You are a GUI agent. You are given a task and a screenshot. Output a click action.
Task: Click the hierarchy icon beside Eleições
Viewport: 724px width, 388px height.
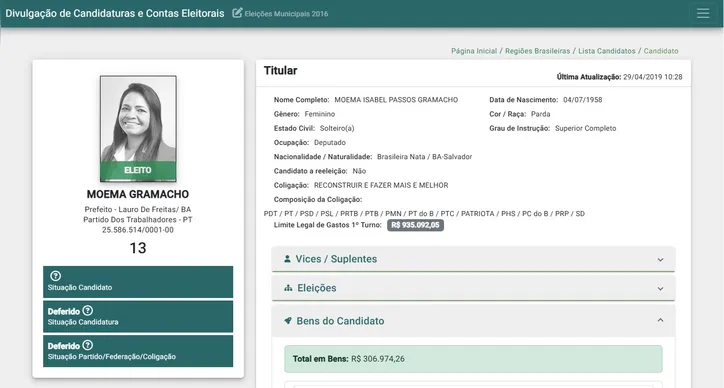288,288
